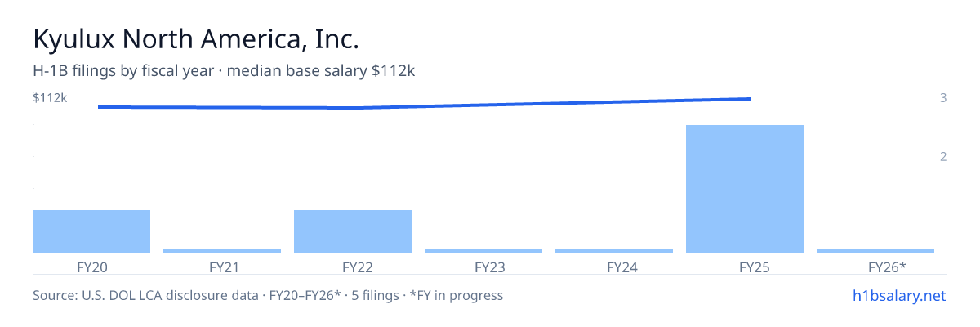The image size is (980, 327).
Task: Select the FY25 bar
Action: 745,189
